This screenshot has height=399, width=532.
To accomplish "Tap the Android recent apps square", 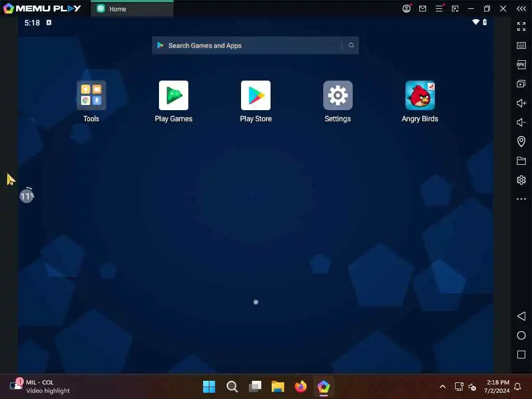I will click(x=521, y=354).
